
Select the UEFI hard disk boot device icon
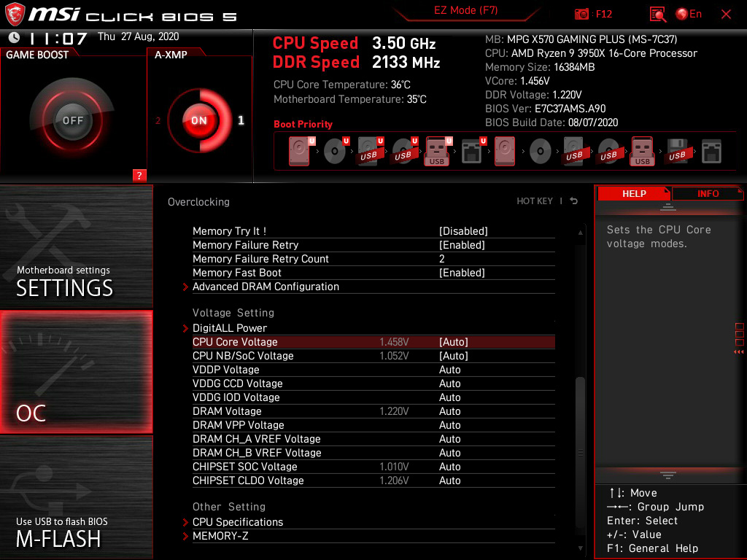click(301, 152)
